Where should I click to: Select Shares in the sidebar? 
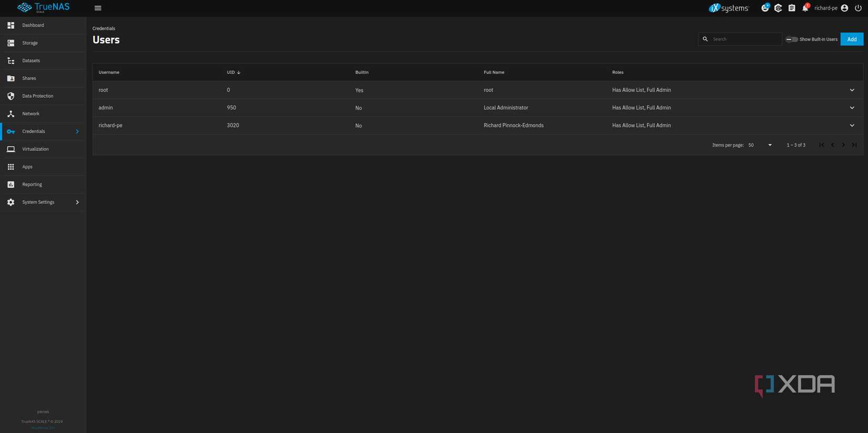(x=43, y=78)
